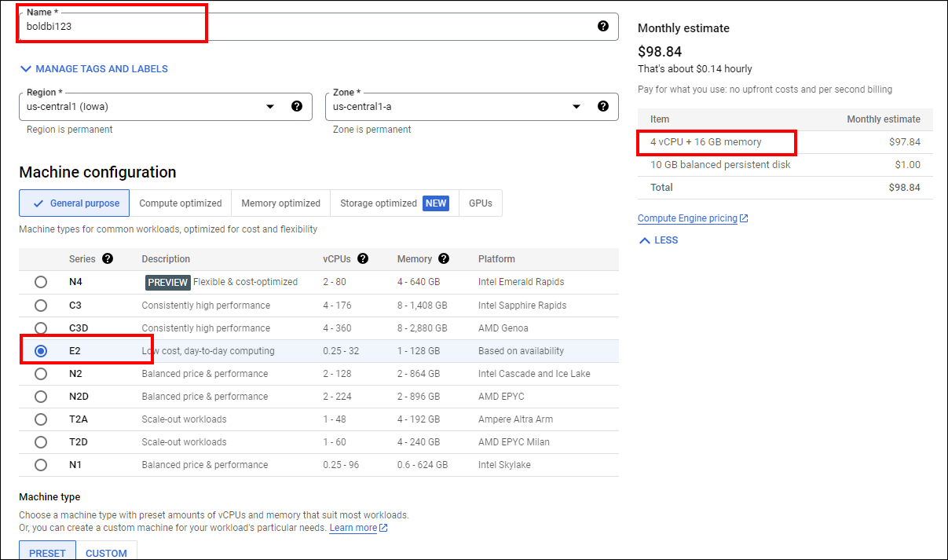Switch to GPUs tab
The width and height of the screenshot is (948, 560).
(x=480, y=203)
